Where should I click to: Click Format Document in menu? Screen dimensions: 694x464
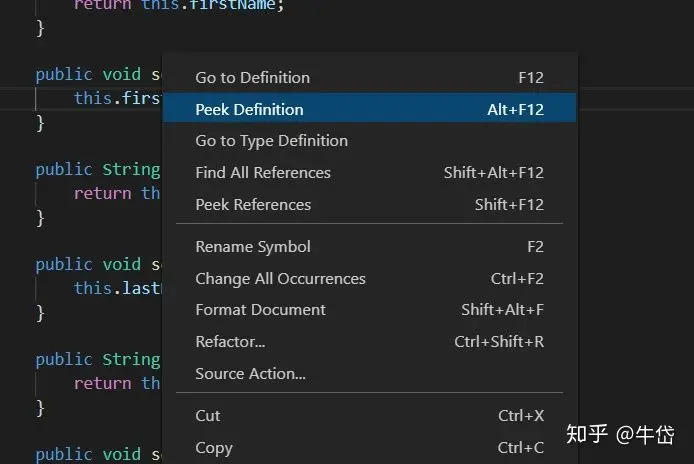(260, 310)
